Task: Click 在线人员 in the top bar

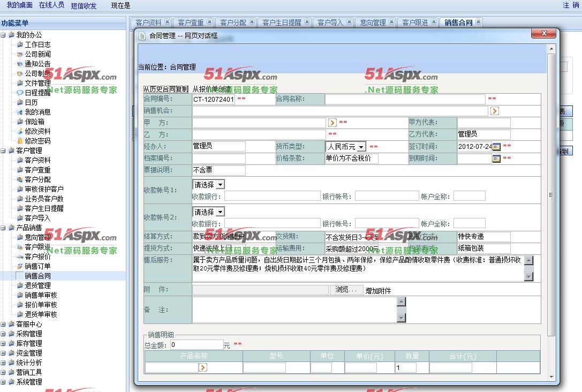Action: [x=51, y=5]
